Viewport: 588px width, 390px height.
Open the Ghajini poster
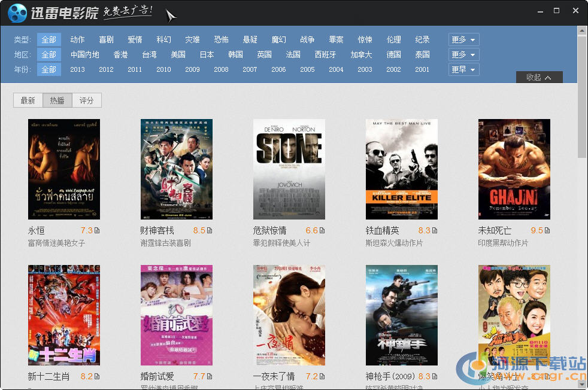(x=514, y=169)
